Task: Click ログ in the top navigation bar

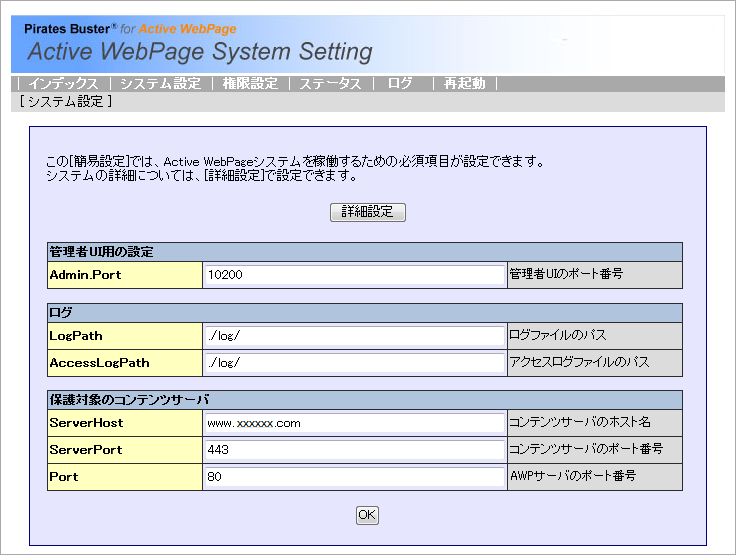Action: tap(400, 84)
